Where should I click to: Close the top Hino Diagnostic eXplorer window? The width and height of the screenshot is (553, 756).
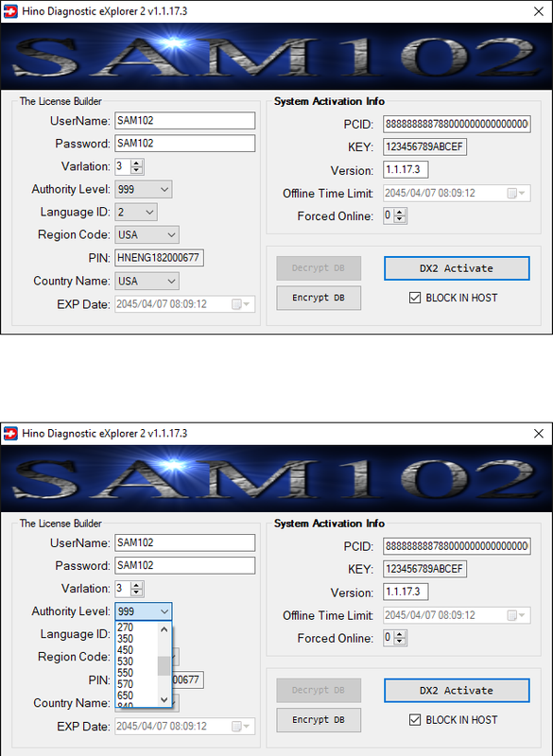pos(539,11)
